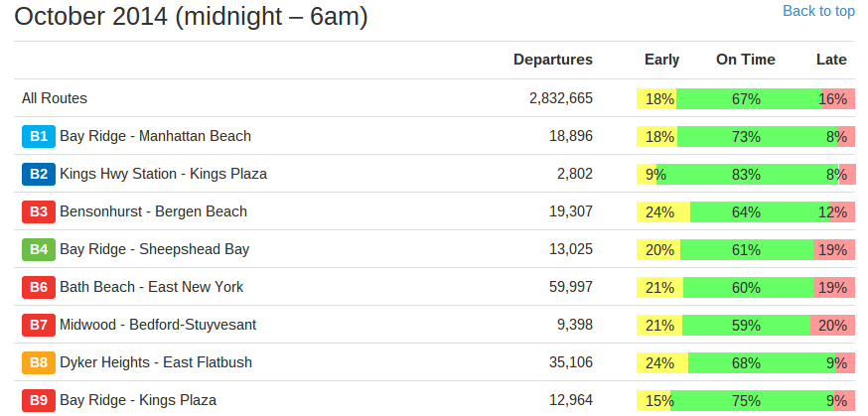The height and width of the screenshot is (416, 868).
Task: Select the red B3 route badge
Action: pyautogui.click(x=39, y=211)
